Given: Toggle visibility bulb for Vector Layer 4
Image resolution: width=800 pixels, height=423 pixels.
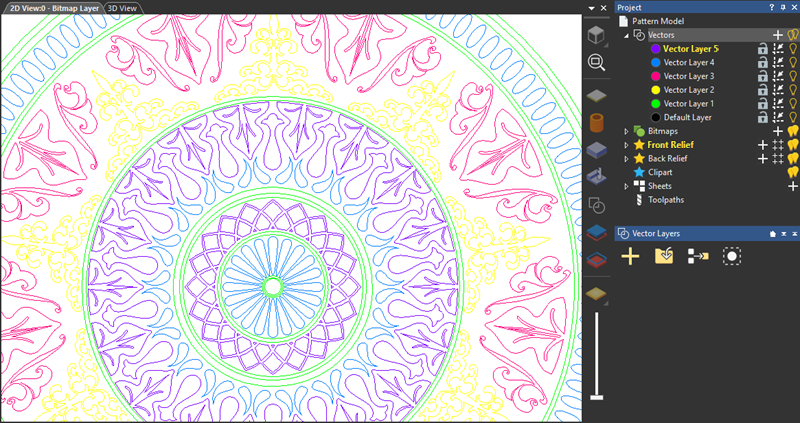Looking at the screenshot, I should pyautogui.click(x=792, y=63).
